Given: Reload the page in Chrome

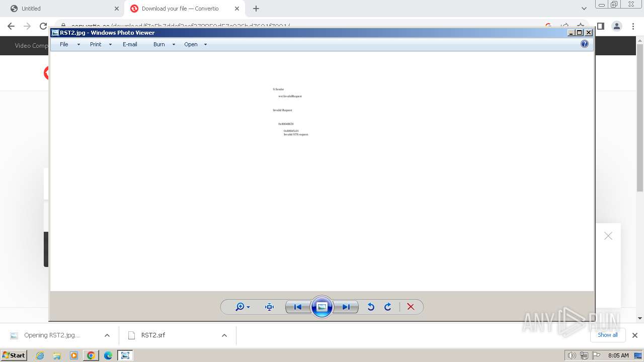Looking at the screenshot, I should click(x=43, y=26).
